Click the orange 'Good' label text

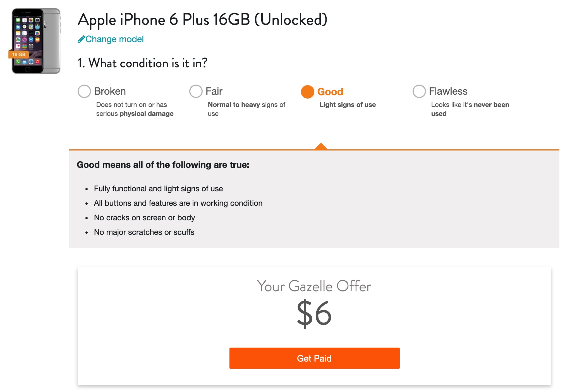pos(330,92)
